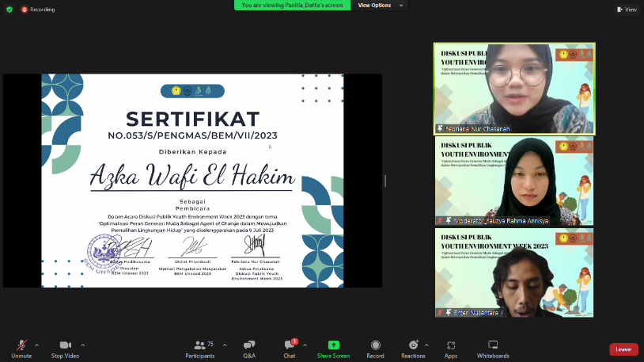Start recording with Record button
The height and width of the screenshot is (362, 644).
pyautogui.click(x=376, y=347)
